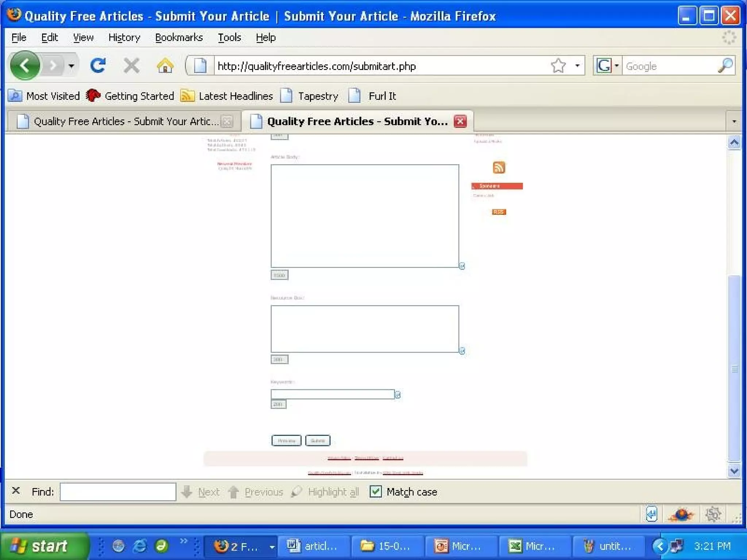Click the search magnifier icon in the Google box
The image size is (747, 560).
(x=725, y=66)
